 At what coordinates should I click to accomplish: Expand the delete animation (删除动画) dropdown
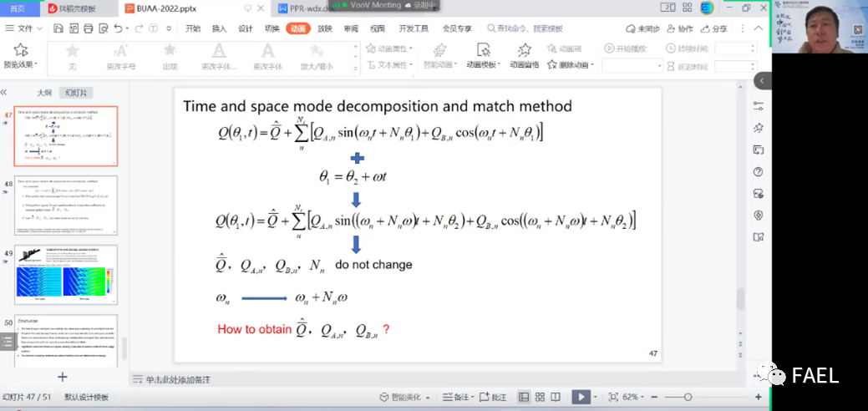coord(591,65)
